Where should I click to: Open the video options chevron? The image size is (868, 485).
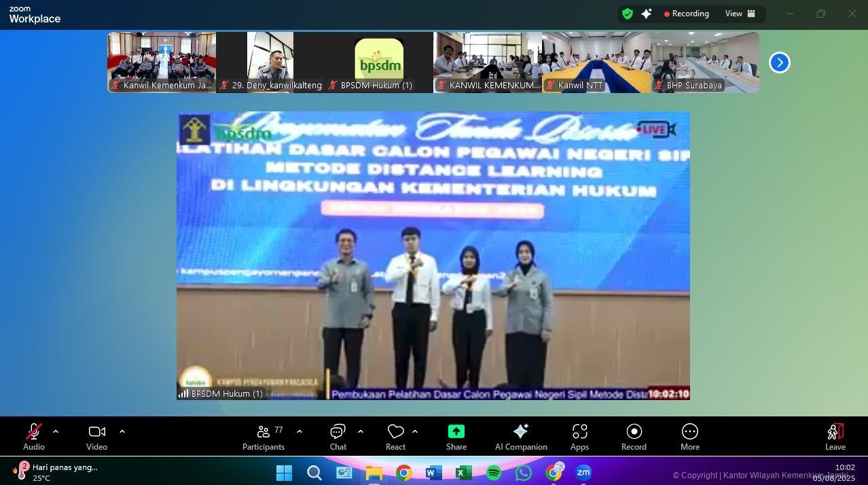tap(122, 431)
